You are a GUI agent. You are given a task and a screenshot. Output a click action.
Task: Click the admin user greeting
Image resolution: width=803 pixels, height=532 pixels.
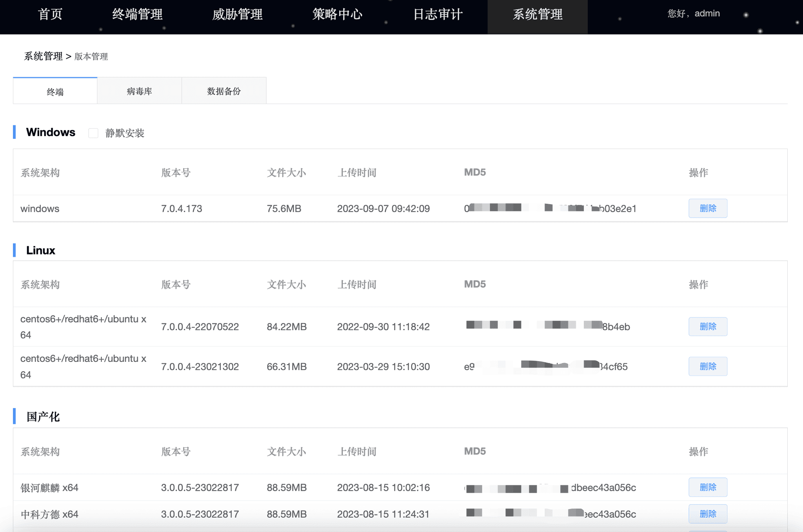tap(694, 14)
